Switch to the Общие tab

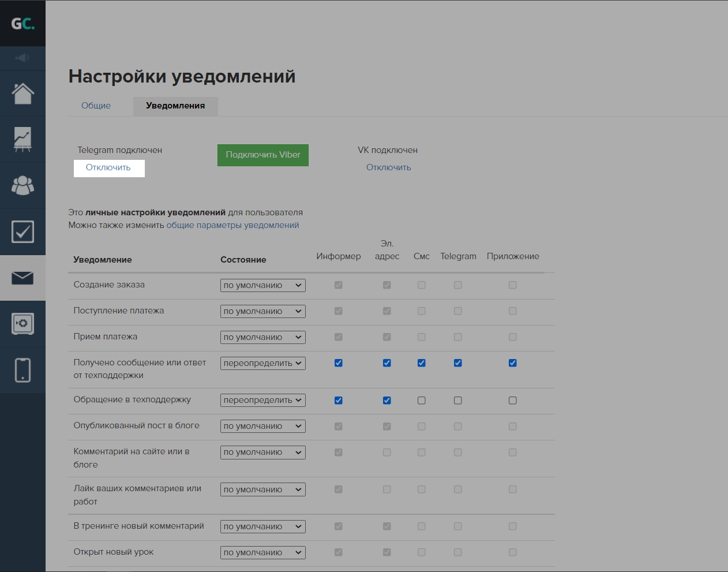pyautogui.click(x=96, y=106)
